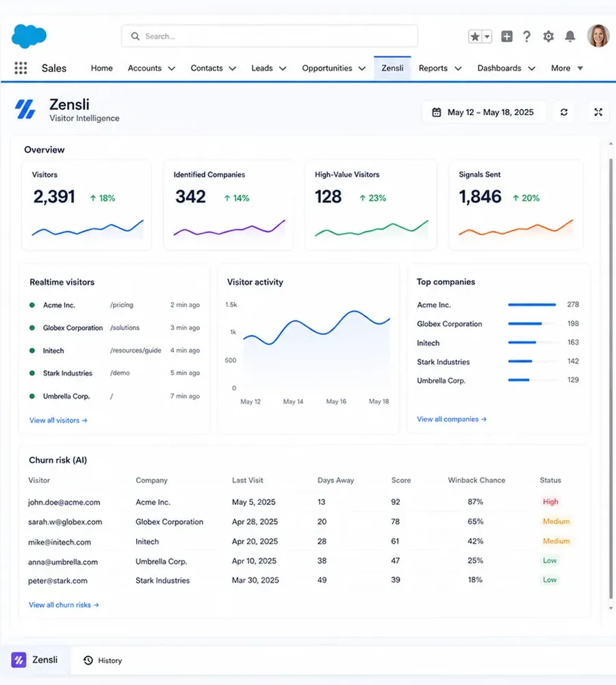Open sarah.w@globex.com churn row
The image size is (616, 685).
(305, 521)
